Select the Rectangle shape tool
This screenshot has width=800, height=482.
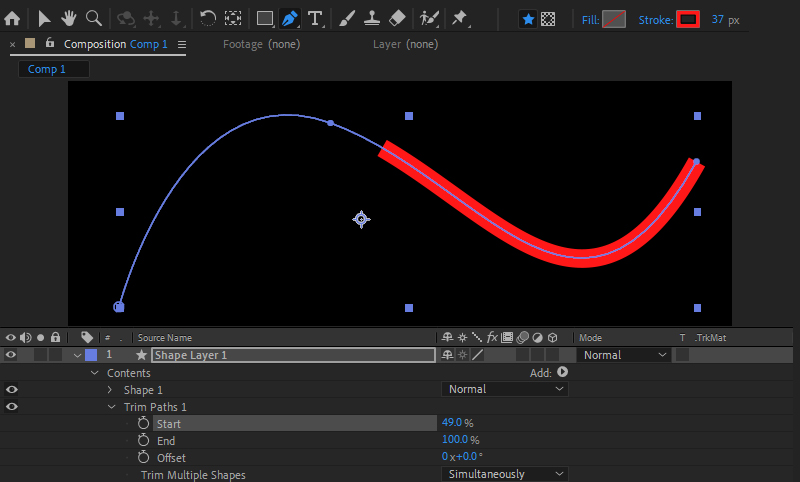point(265,18)
